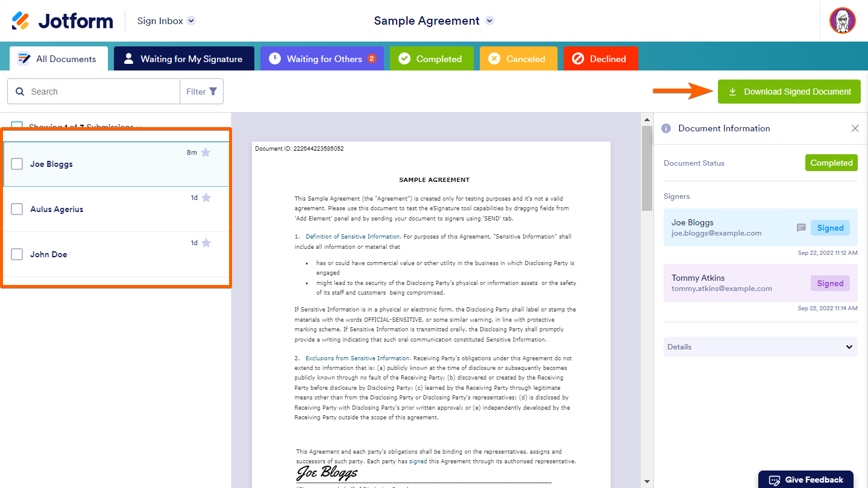Click the Document ID text in preview
This screenshot has height=488, width=868.
click(299, 148)
